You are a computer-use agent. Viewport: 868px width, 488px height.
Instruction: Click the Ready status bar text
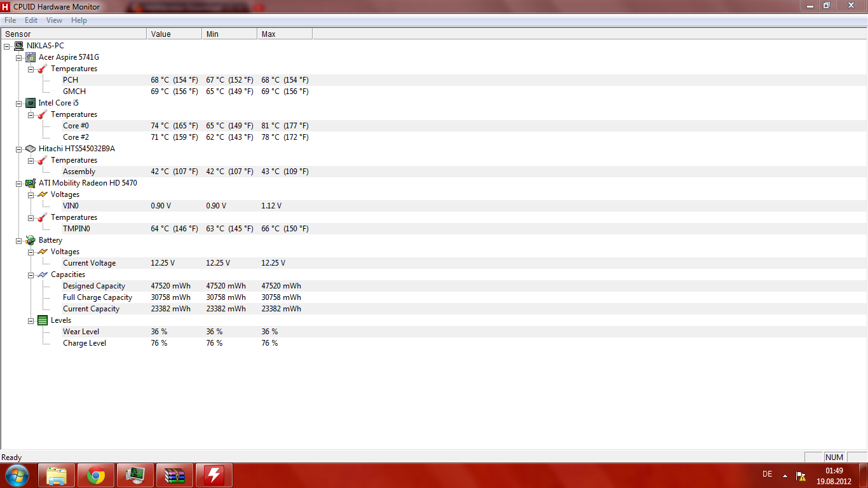click(x=11, y=457)
